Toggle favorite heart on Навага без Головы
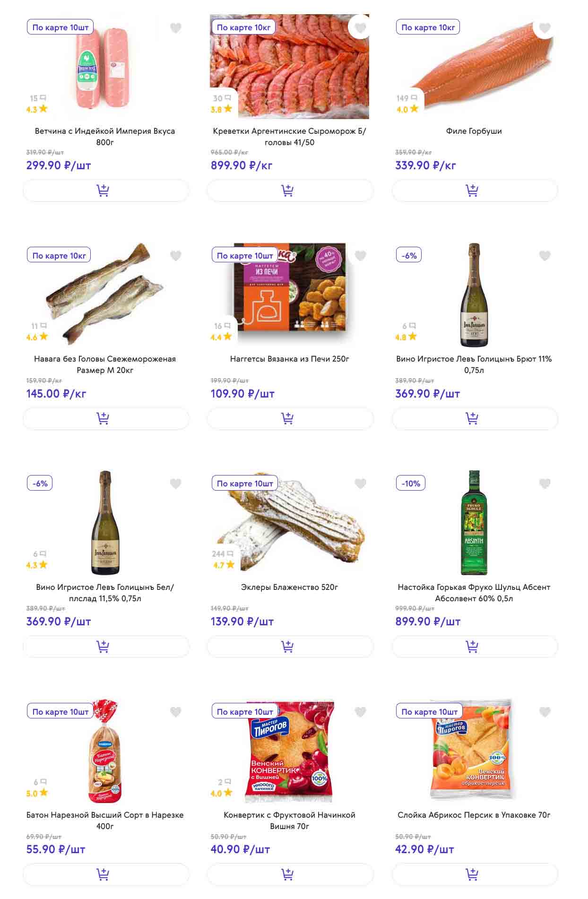 click(176, 256)
